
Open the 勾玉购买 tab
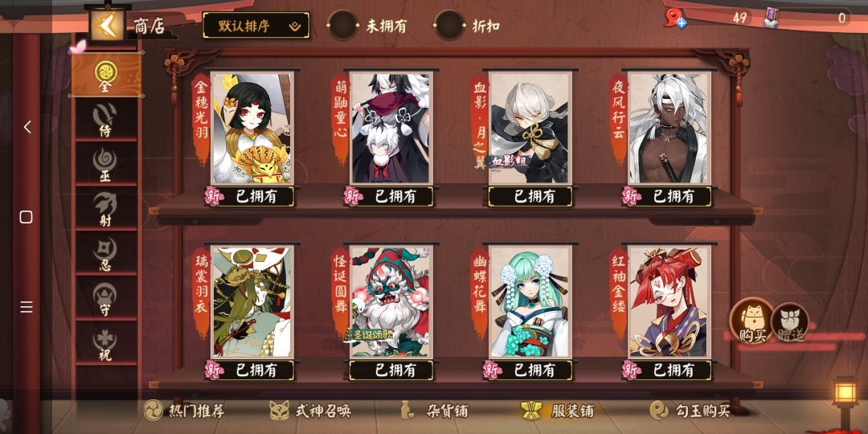tap(690, 411)
